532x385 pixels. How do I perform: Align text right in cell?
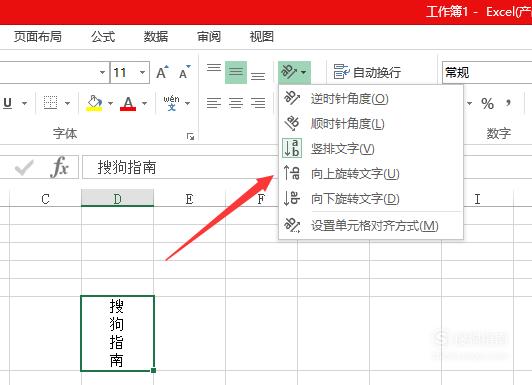(258, 103)
